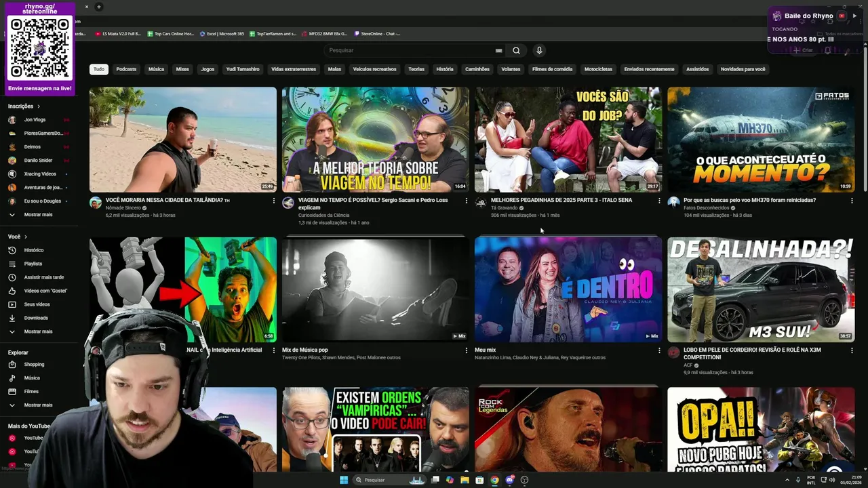
Task: Open Excel | Microsoft 365 bookmark
Action: point(222,33)
